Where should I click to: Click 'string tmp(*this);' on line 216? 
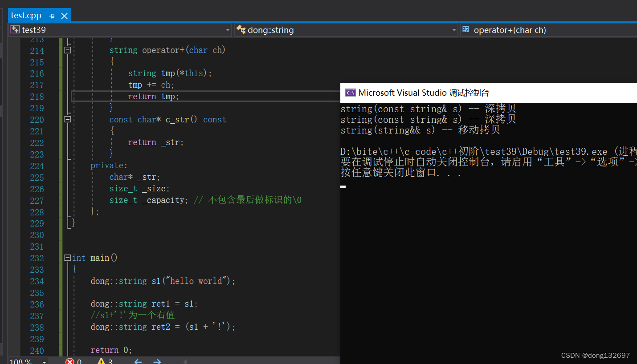170,73
